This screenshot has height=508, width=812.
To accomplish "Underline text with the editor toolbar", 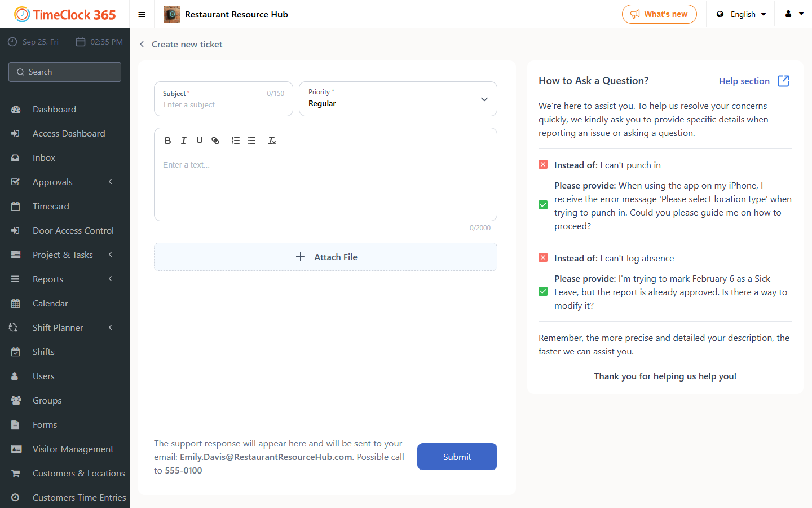I will pyautogui.click(x=200, y=141).
